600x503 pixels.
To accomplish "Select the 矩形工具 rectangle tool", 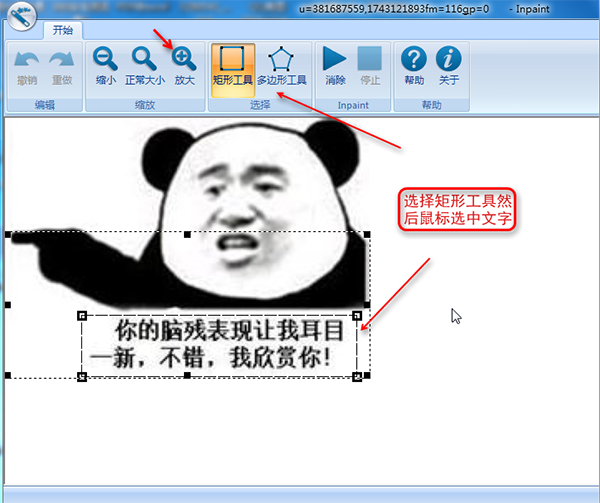I will pyautogui.click(x=233, y=70).
